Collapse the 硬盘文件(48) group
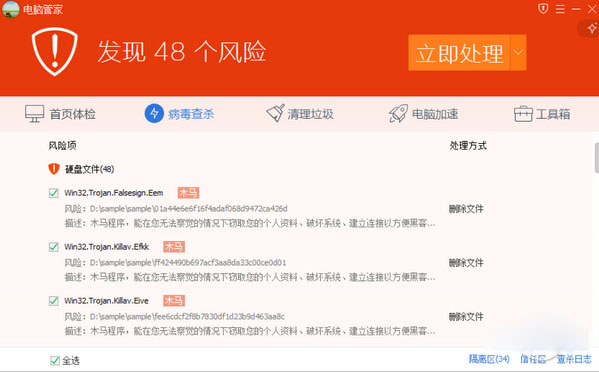 (x=89, y=169)
